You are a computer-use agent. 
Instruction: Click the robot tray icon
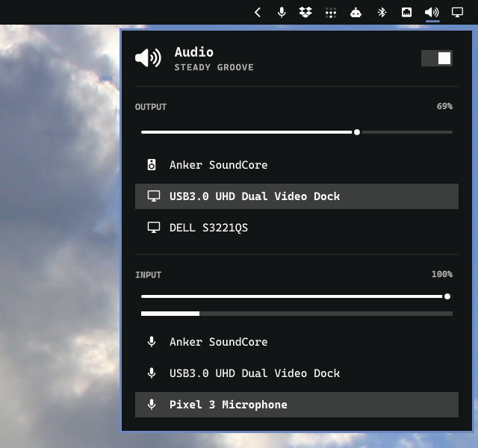tap(356, 13)
